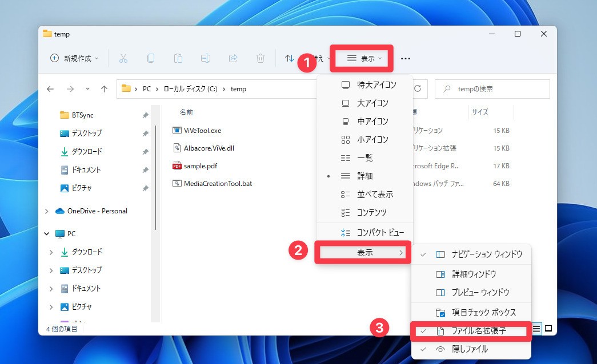The image size is (597, 364).
Task: Click the Copy icon in toolbar
Action: point(151,58)
